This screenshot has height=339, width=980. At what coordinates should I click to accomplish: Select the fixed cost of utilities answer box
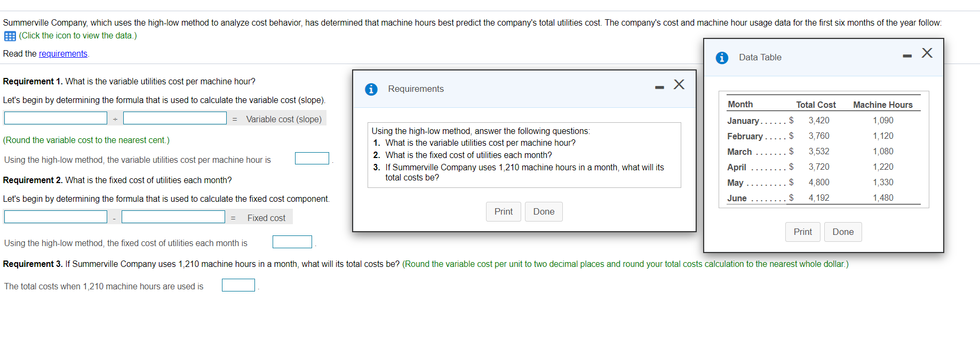pyautogui.click(x=292, y=242)
